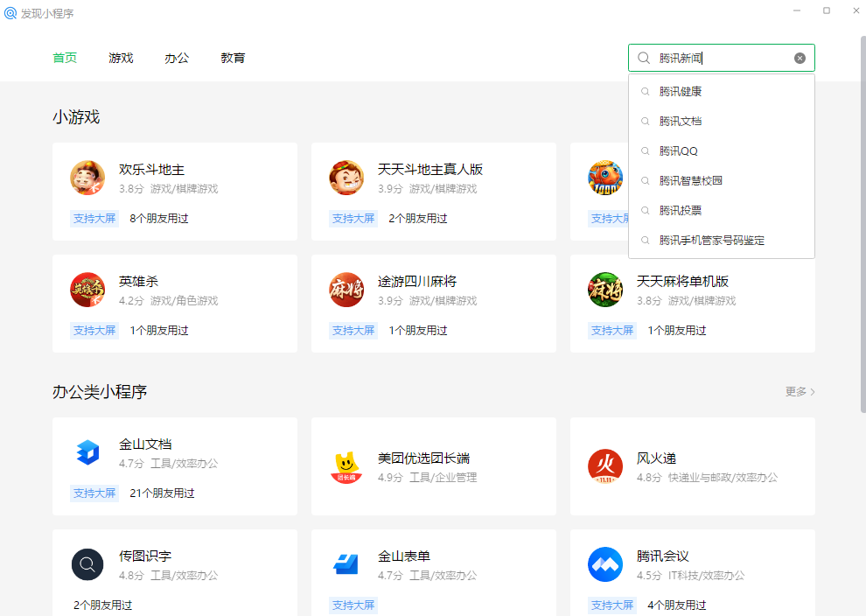Open the 英雄杀 game icon

pos(87,290)
